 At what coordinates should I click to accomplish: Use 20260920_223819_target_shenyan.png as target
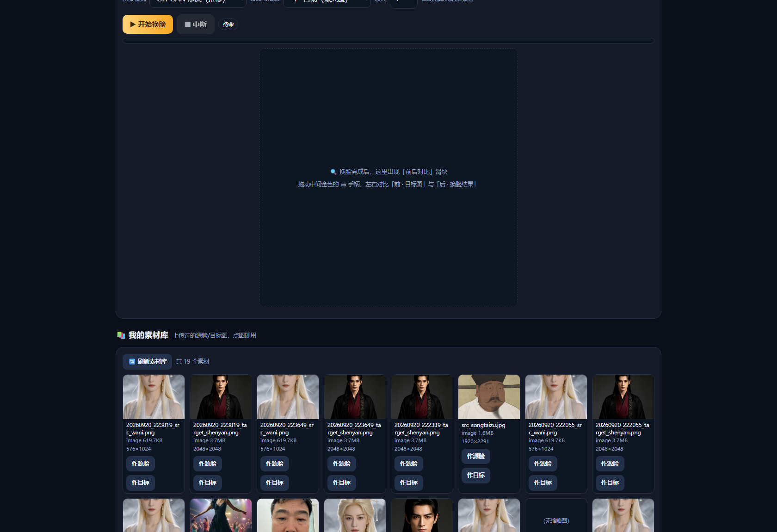208,483
